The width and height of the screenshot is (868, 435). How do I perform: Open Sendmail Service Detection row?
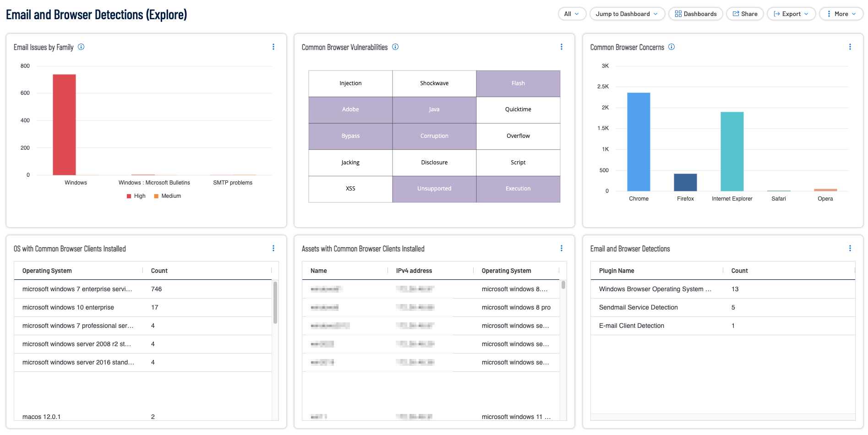(723, 307)
